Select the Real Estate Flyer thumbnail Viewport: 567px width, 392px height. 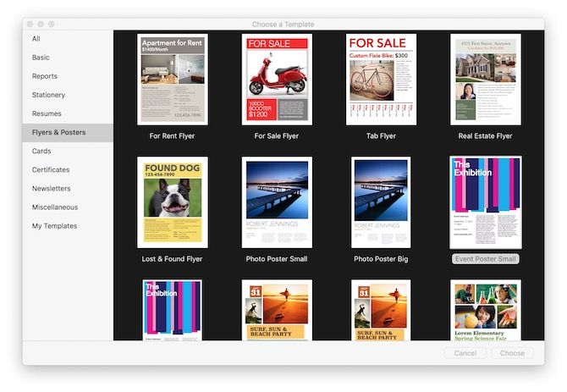click(486, 80)
